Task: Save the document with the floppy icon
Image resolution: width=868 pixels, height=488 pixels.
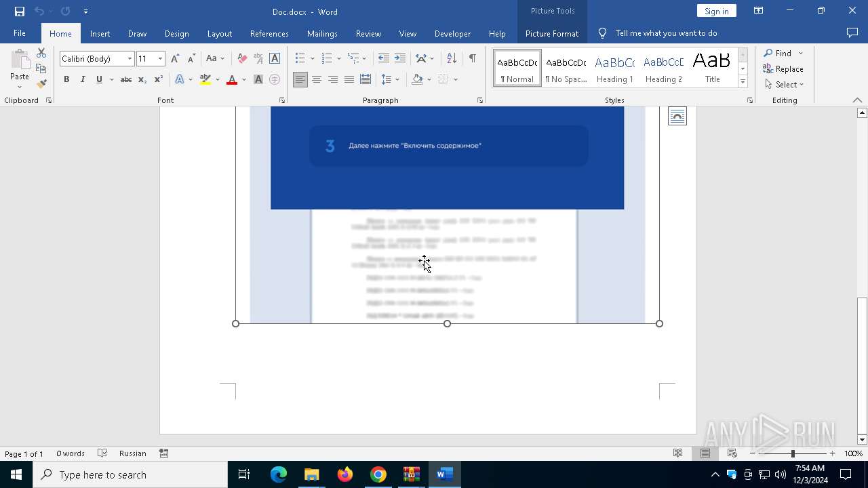Action: point(19,12)
